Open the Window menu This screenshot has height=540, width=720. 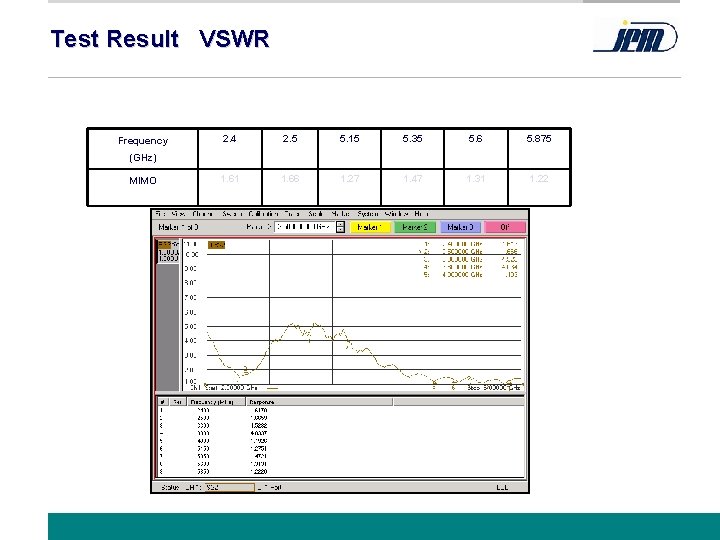[x=396, y=214]
